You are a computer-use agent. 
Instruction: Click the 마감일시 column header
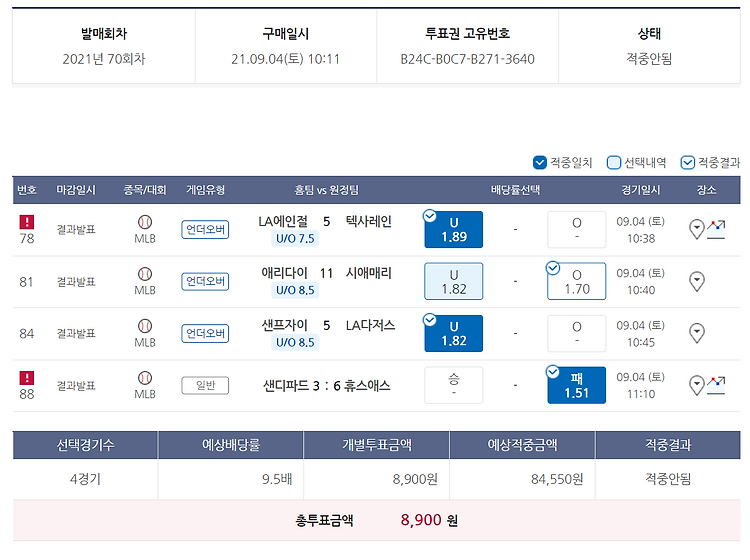click(76, 190)
